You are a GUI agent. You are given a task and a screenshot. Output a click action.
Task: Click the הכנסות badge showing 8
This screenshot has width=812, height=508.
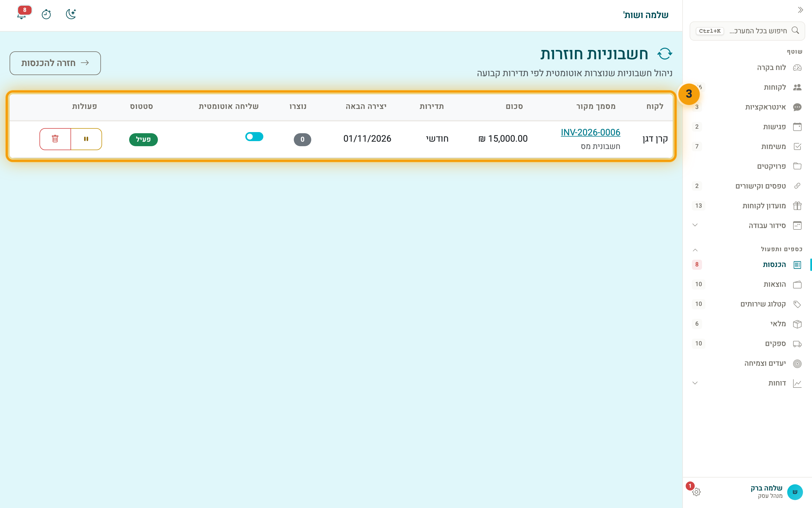coord(697,265)
